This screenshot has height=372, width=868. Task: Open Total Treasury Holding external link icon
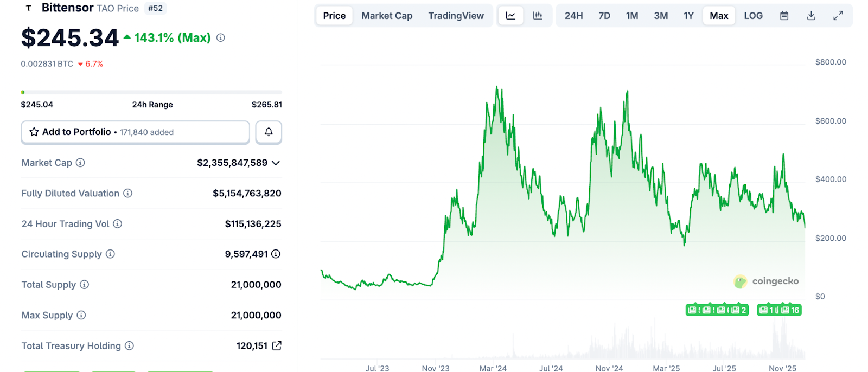click(277, 345)
